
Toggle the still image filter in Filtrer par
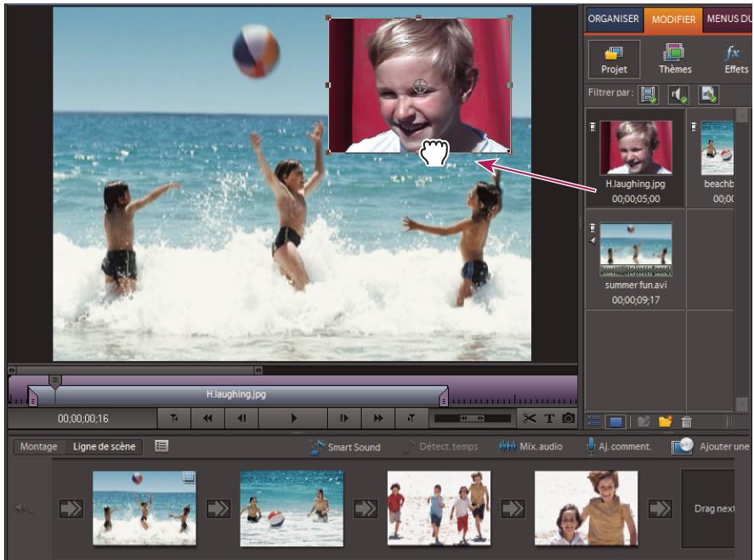[x=709, y=94]
